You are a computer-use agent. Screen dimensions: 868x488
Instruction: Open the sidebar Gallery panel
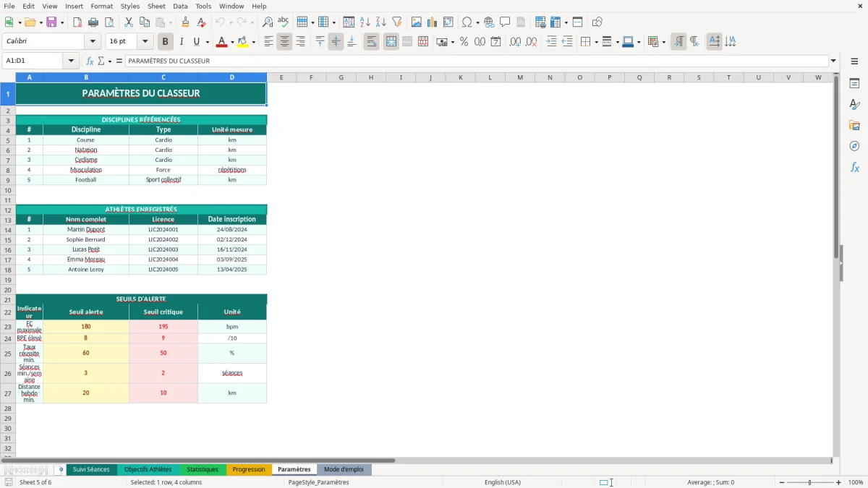point(854,125)
